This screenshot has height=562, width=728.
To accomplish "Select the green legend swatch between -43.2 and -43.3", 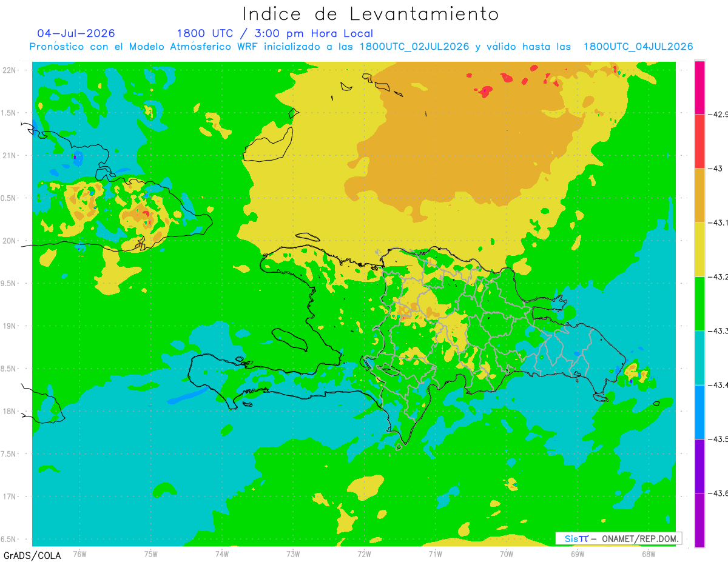I will point(699,303).
